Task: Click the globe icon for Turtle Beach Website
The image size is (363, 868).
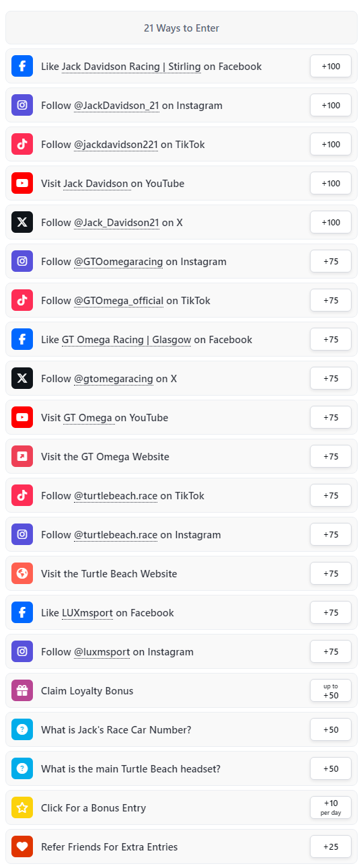Action: click(x=22, y=574)
